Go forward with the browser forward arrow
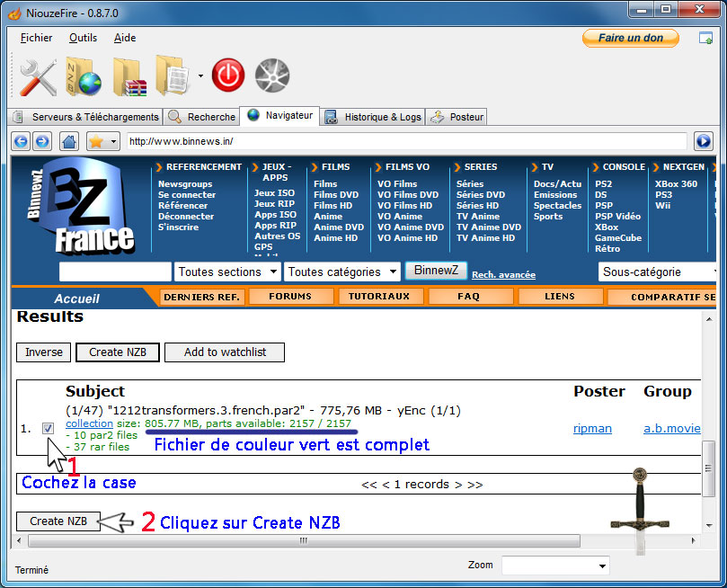 [42, 141]
